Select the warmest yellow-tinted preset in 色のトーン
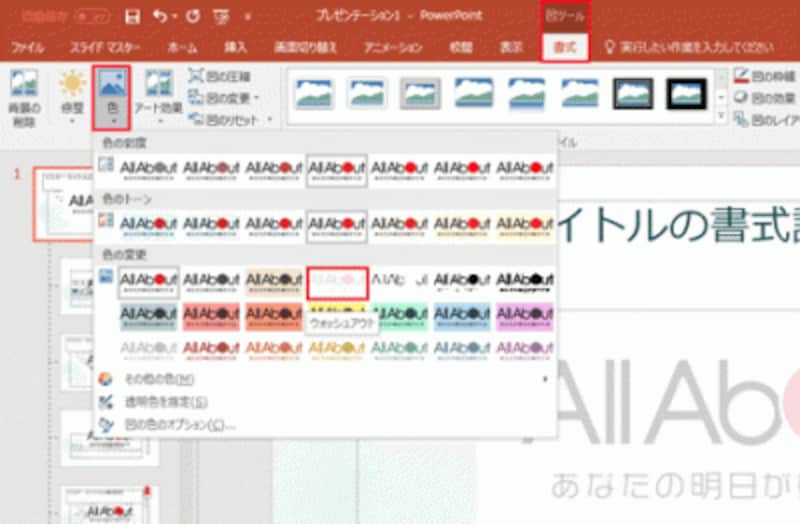The width and height of the screenshot is (800, 524). (525, 226)
